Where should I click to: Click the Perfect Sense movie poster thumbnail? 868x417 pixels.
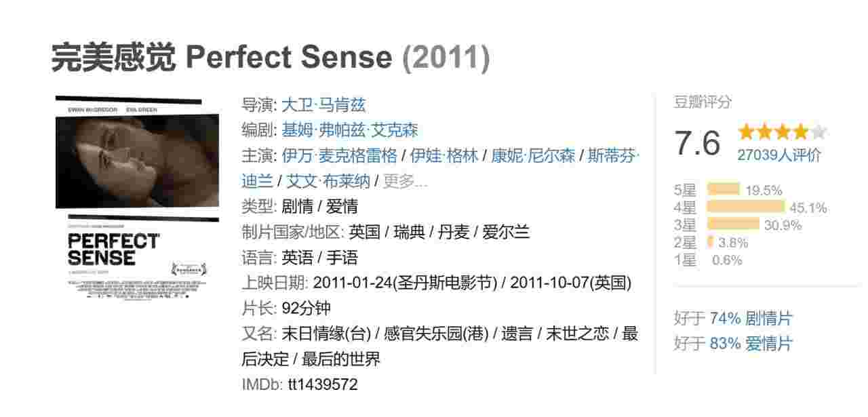pos(137,197)
